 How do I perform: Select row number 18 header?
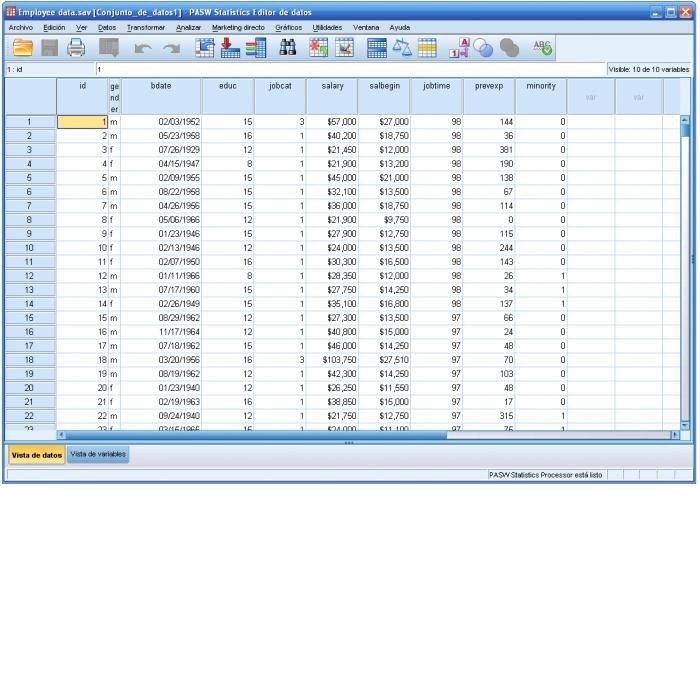pyautogui.click(x=29, y=359)
